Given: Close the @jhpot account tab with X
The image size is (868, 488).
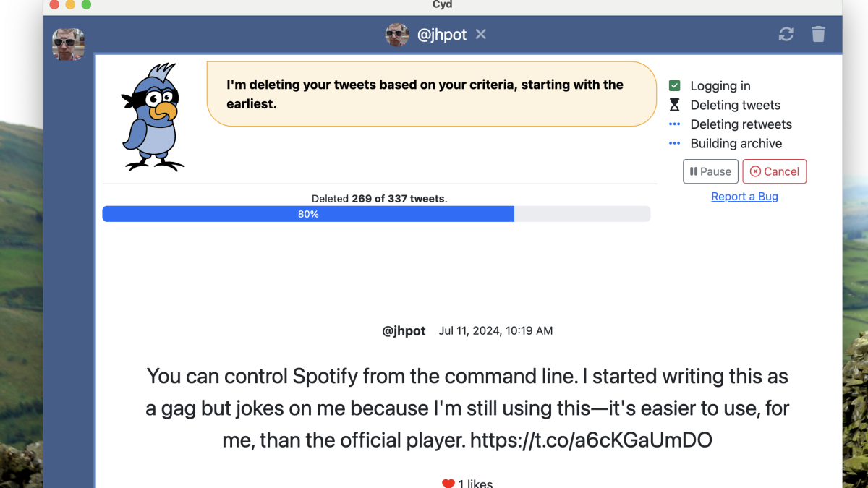Looking at the screenshot, I should (x=481, y=34).
